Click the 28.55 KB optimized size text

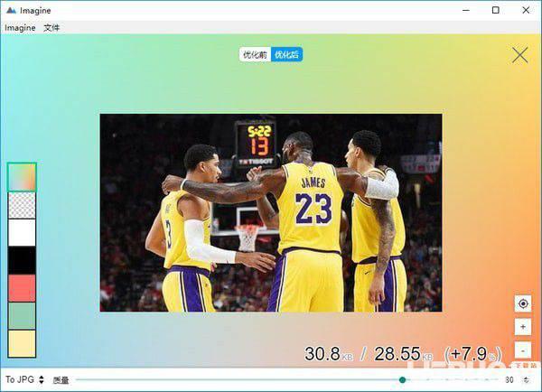point(403,354)
